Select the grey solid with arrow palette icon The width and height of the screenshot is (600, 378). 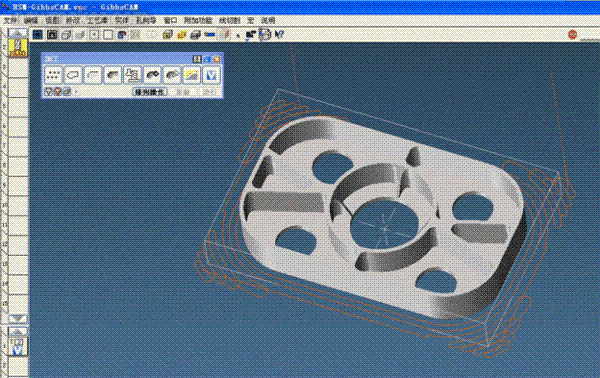(x=172, y=75)
